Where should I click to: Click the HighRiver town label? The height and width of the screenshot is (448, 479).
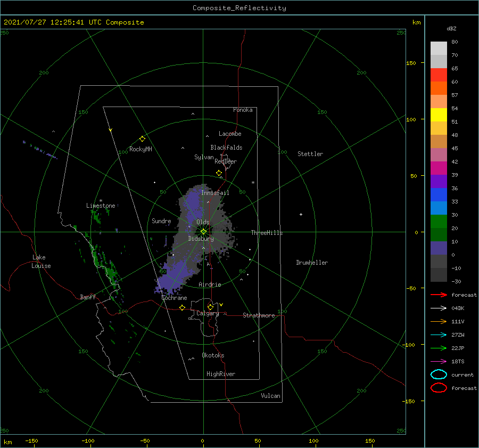221,374
